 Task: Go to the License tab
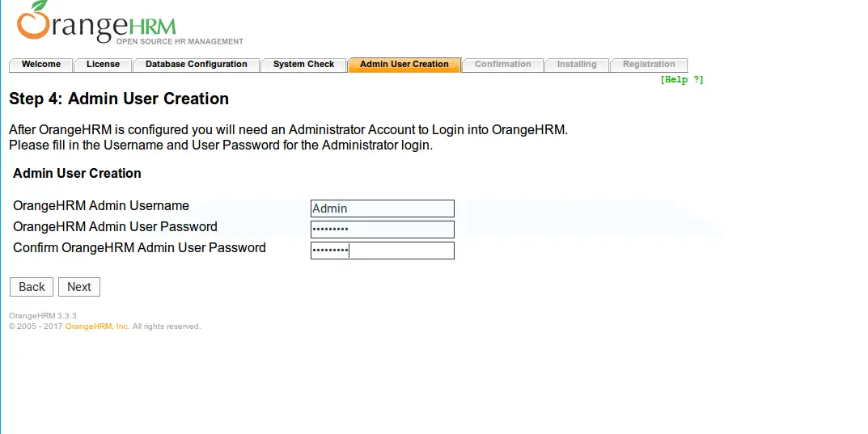click(103, 64)
